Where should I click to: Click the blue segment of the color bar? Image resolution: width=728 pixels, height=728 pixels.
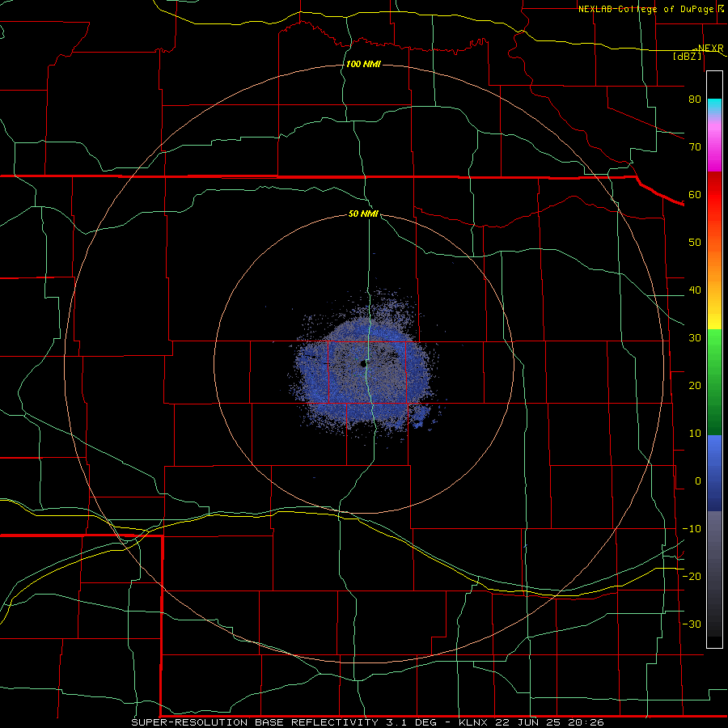tap(714, 472)
